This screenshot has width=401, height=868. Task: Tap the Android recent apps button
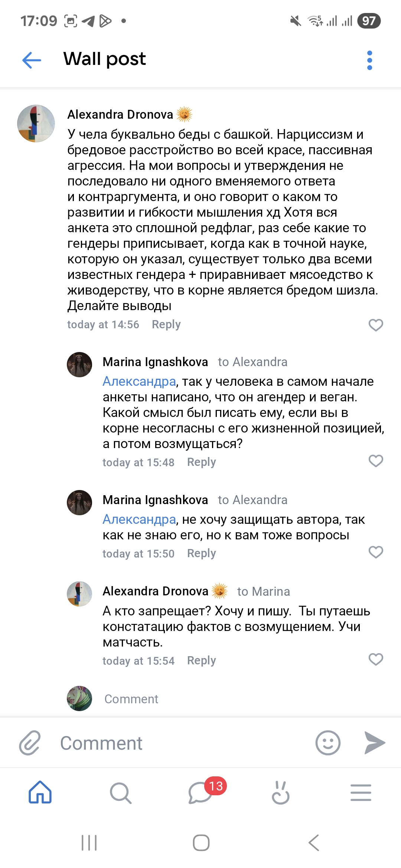point(89,843)
